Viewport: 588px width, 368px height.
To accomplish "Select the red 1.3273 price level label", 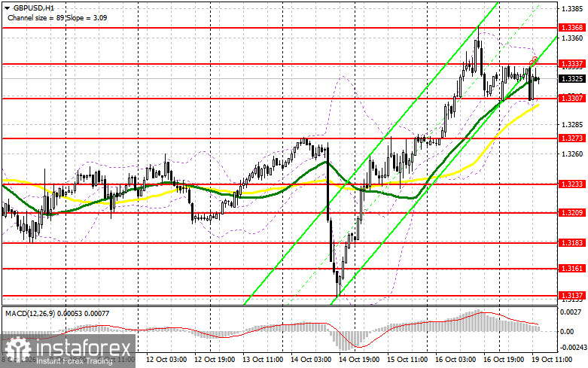I will tap(572, 138).
